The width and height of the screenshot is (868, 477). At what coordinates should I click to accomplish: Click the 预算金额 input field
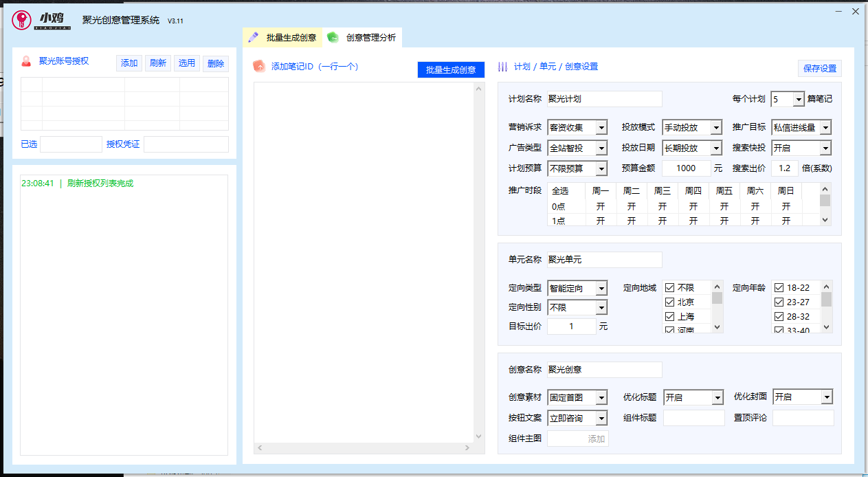(x=687, y=168)
